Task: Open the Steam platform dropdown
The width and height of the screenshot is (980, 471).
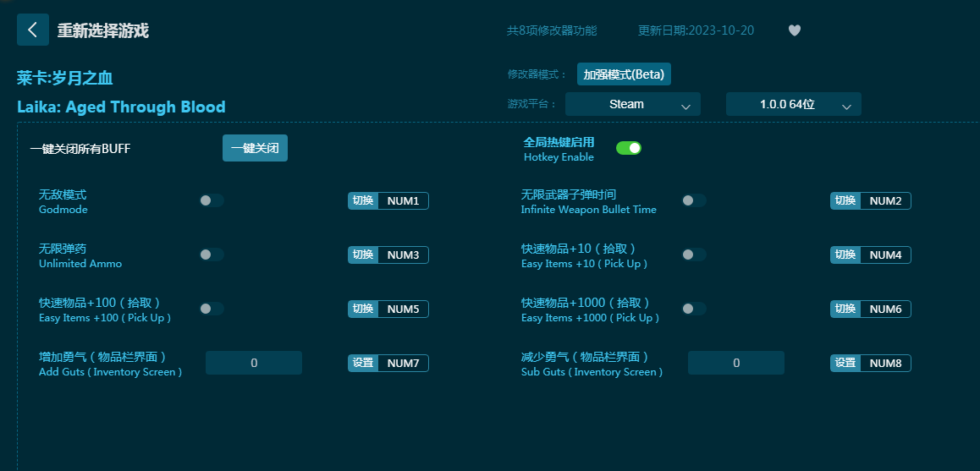Action: pos(632,104)
